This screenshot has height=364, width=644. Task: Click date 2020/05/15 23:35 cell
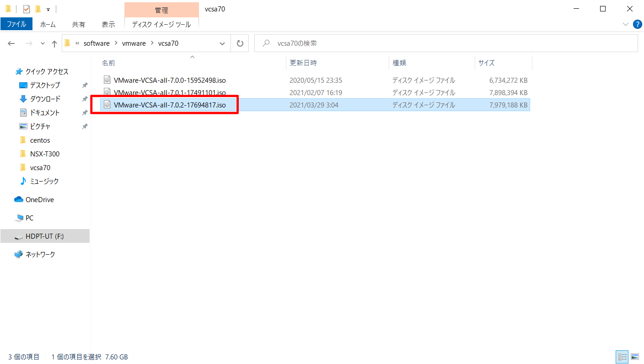[316, 80]
